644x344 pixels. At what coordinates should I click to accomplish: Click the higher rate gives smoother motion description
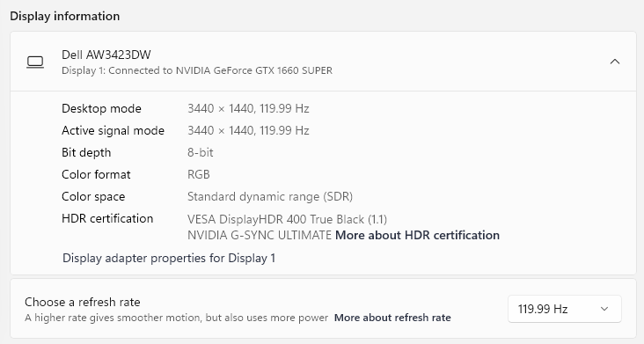(x=177, y=318)
